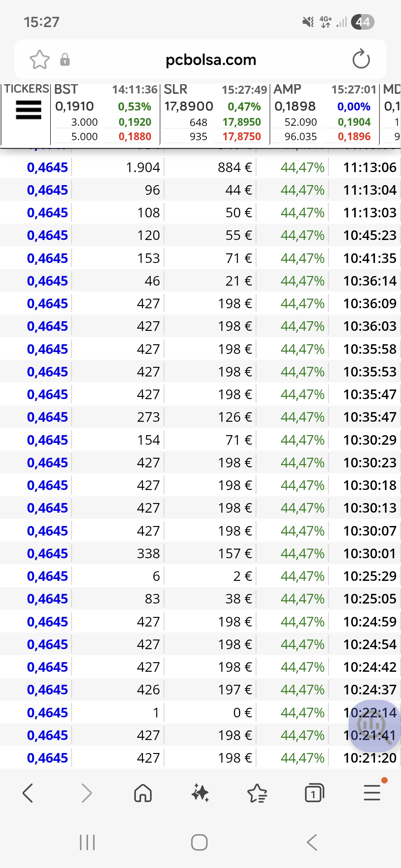Reload the pcbolsa.com page

(x=361, y=59)
